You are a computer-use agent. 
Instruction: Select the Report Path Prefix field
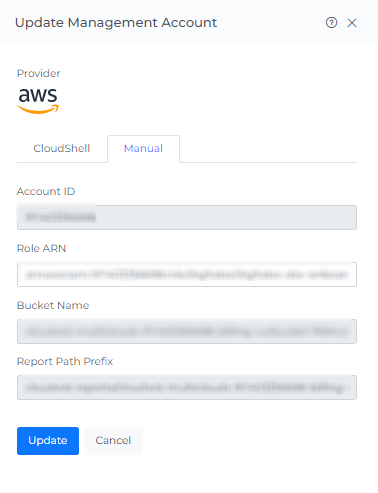point(187,387)
